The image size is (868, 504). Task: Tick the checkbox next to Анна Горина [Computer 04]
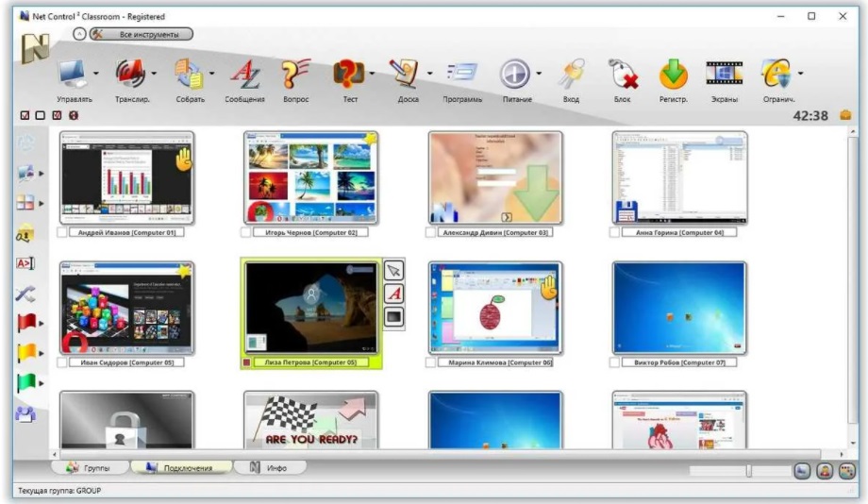tap(615, 232)
